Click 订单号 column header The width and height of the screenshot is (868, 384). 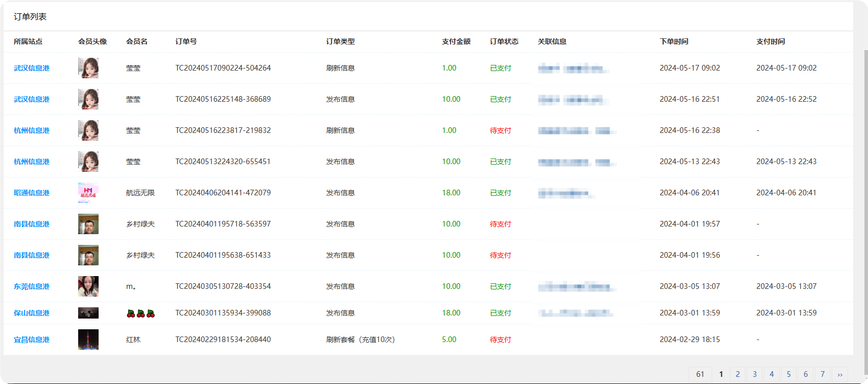pos(186,41)
